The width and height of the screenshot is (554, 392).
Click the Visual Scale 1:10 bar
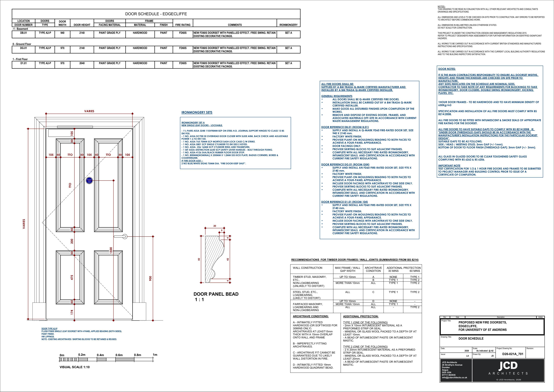106,360
